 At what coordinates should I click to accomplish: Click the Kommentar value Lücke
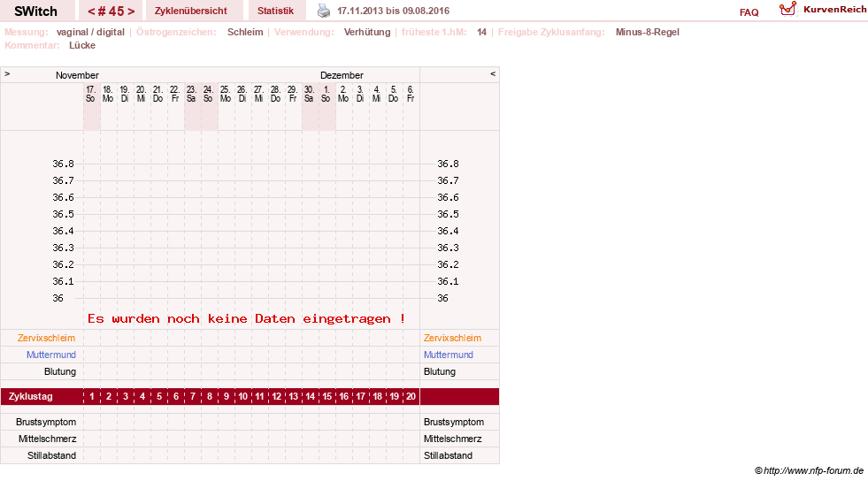tap(82, 45)
